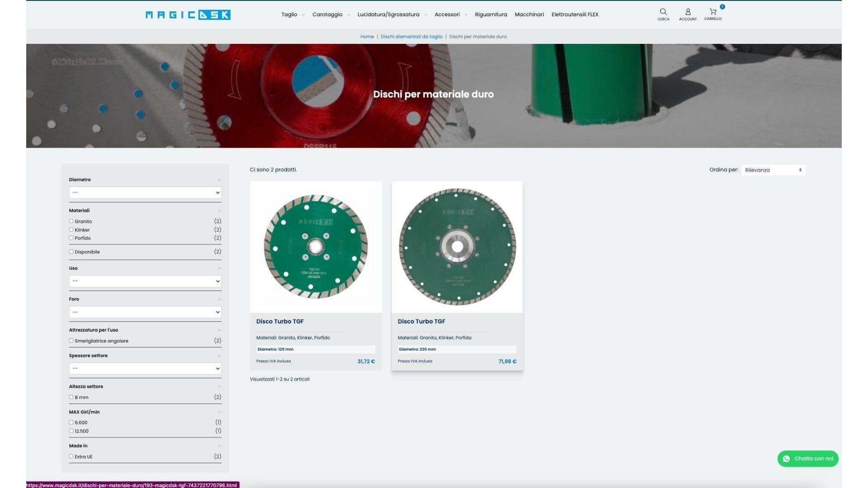Collapse the Attrezzatura per l'uso section arrow
Viewport: 868px width, 488px height.
tap(219, 330)
